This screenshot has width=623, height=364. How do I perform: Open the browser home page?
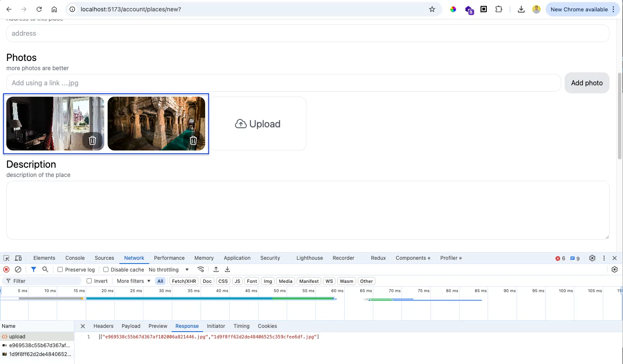54,9
